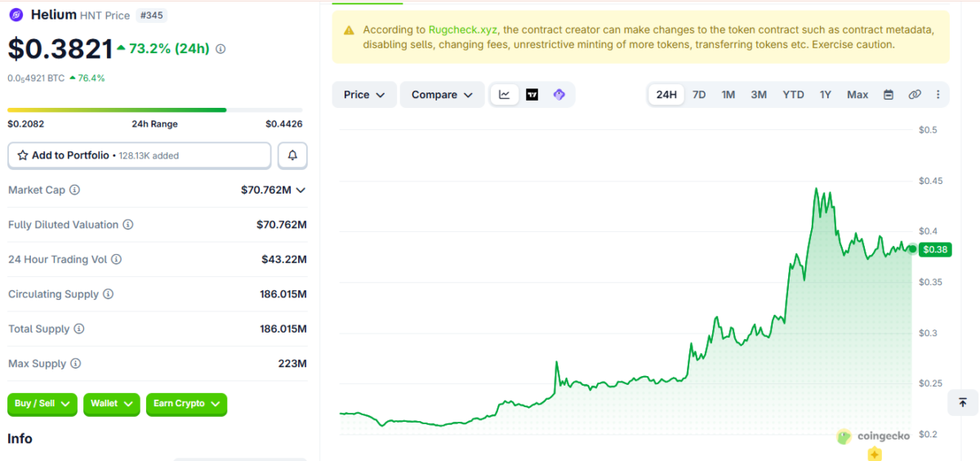Screen dimensions: 980x461
Task: Click info icon next to Circulating Supply
Action: point(109,294)
